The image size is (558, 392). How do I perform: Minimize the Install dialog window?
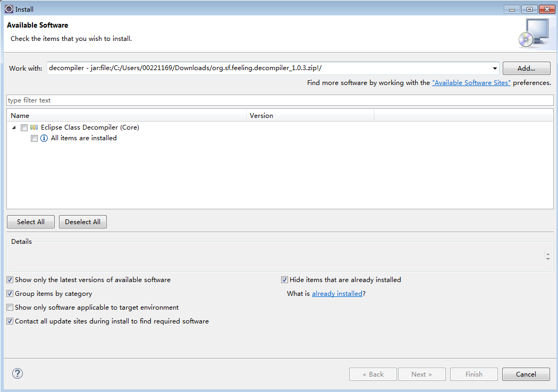click(x=512, y=9)
